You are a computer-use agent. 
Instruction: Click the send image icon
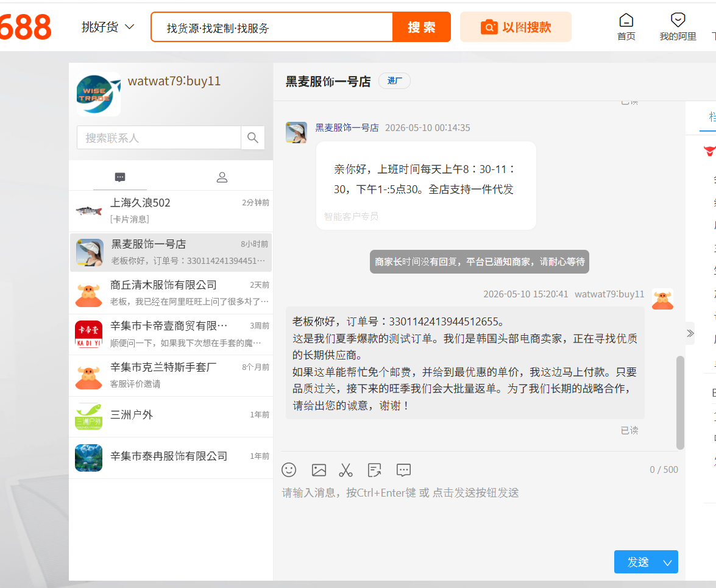319,470
